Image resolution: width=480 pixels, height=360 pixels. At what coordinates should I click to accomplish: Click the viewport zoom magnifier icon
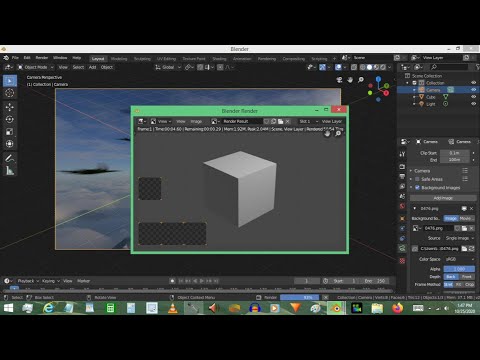coord(361,80)
